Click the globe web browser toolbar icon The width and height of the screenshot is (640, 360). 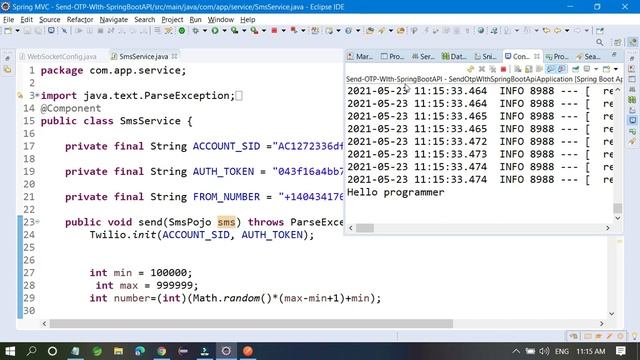coord(481,31)
